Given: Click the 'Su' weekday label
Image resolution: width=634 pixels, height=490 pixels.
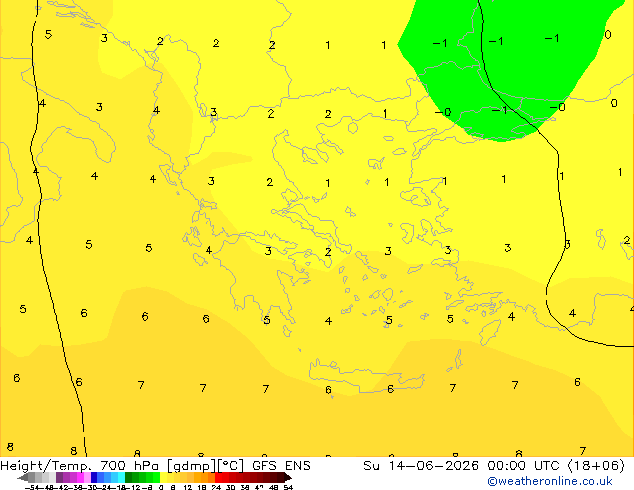Looking at the screenshot, I should 372,466.
